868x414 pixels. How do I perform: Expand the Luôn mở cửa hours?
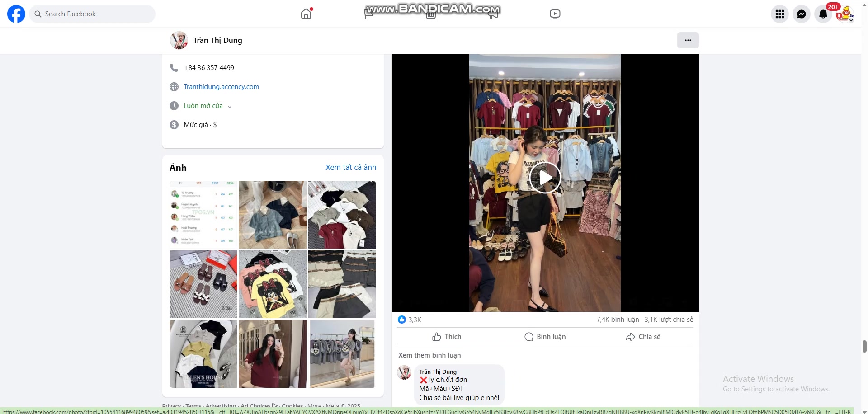[208, 106]
